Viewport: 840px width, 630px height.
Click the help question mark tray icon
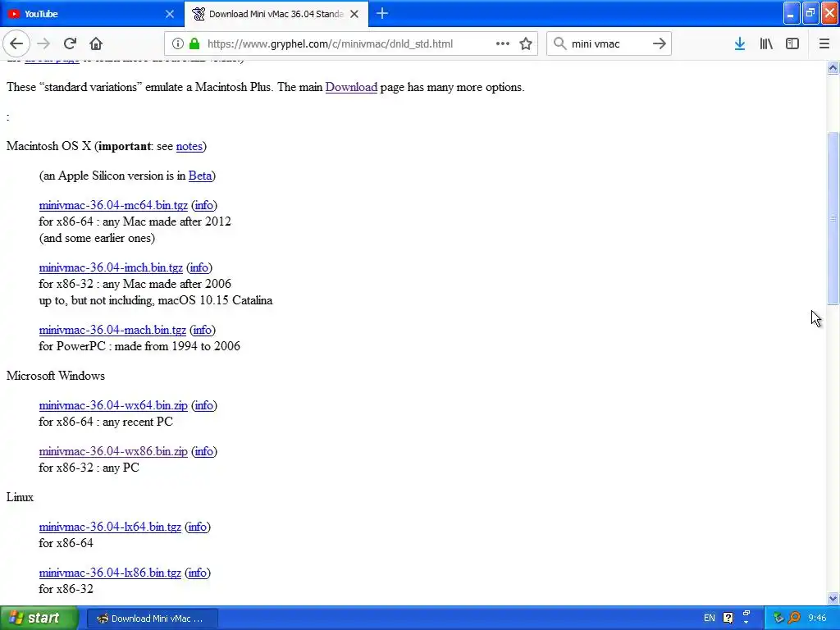(728, 619)
